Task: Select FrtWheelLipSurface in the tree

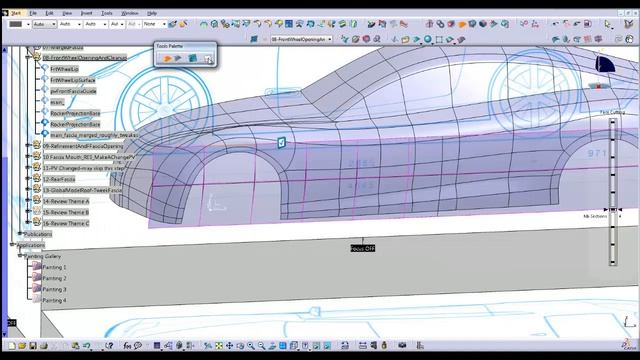Action: tap(73, 80)
